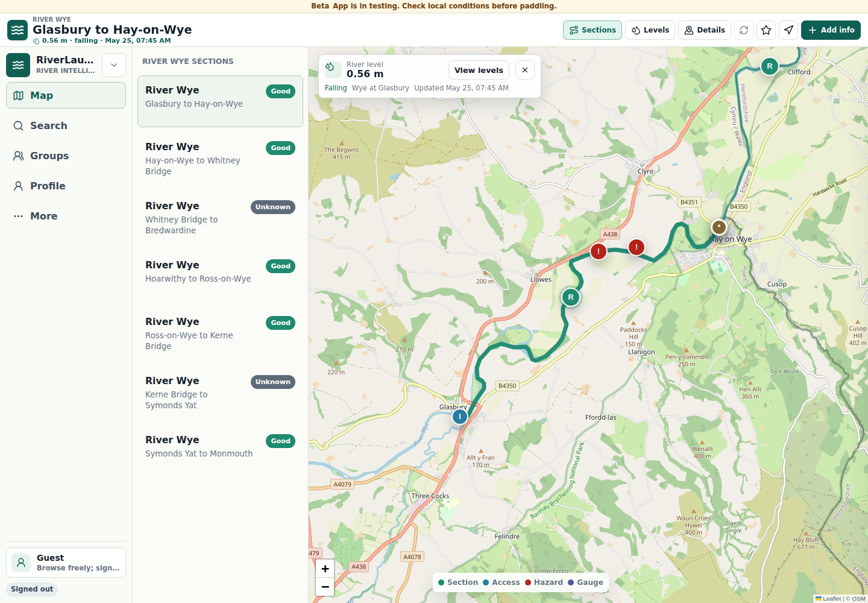868x603 pixels.
Task: Click the brown marker at Hay on Wye
Action: point(719,227)
